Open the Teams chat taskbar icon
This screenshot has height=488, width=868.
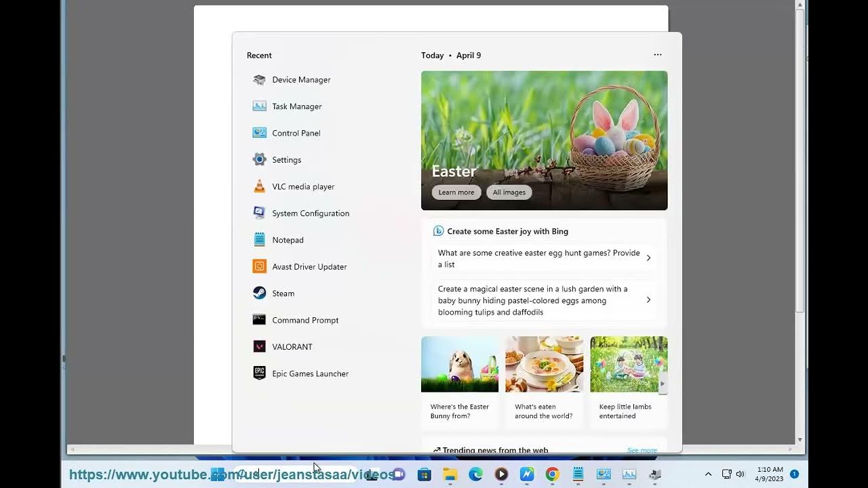click(x=399, y=474)
